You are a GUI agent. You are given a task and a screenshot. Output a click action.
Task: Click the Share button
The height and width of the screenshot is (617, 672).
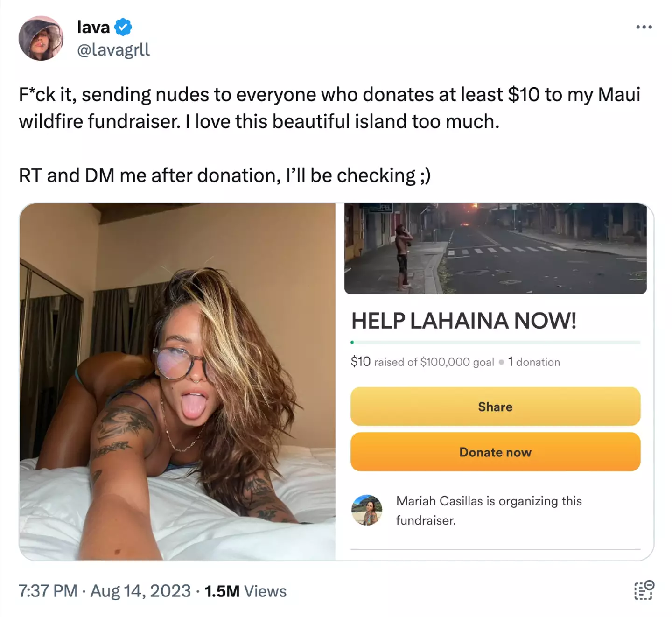tap(495, 407)
